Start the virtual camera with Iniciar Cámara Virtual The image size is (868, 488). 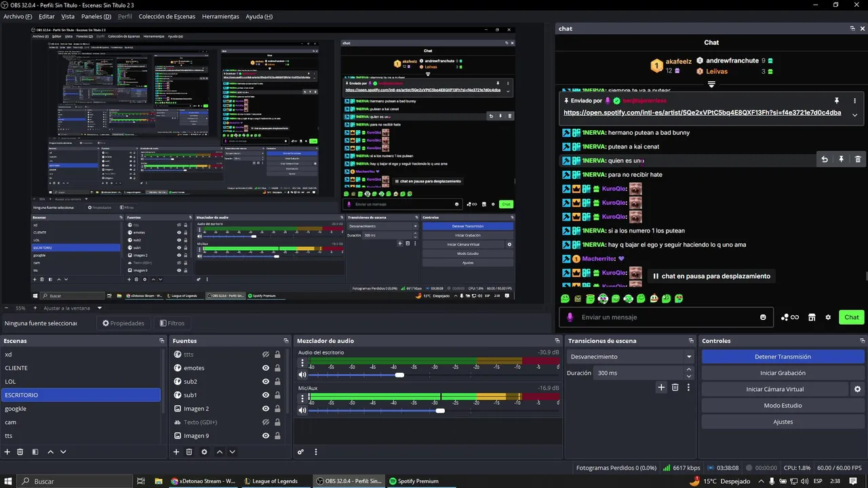coord(775,389)
